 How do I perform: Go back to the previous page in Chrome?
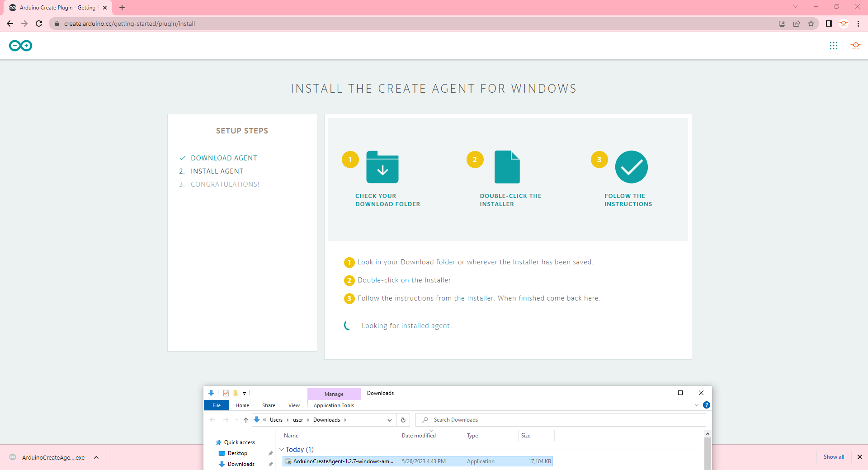coord(10,23)
